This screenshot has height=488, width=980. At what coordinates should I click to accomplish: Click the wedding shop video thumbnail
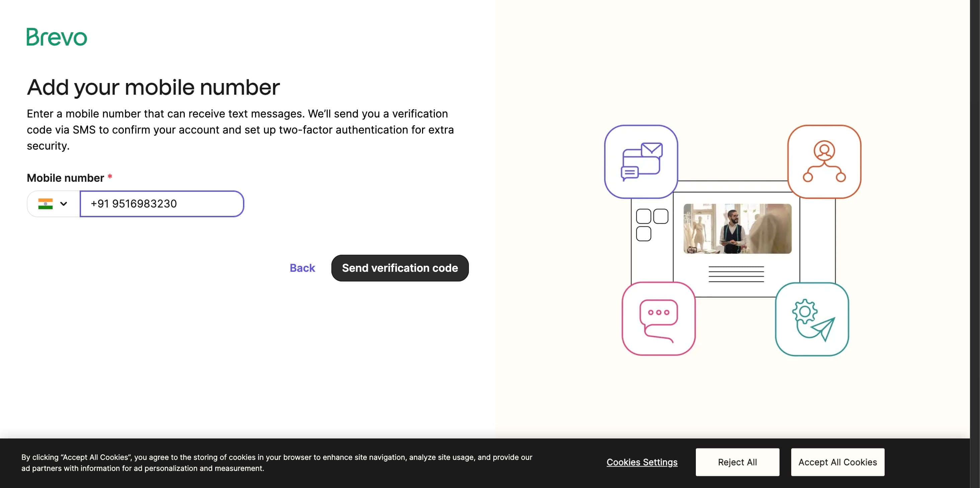coord(737,229)
